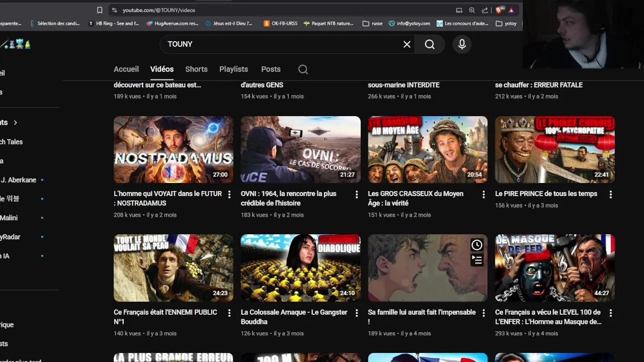Image resolution: width=644 pixels, height=362 pixels.
Task: Open the Prince Chinois video thumbnail
Action: click(555, 150)
